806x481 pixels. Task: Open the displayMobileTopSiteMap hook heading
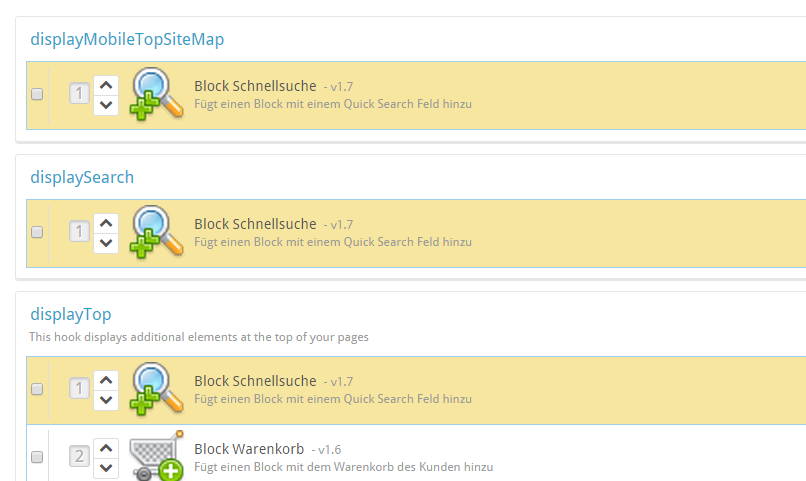(127, 40)
